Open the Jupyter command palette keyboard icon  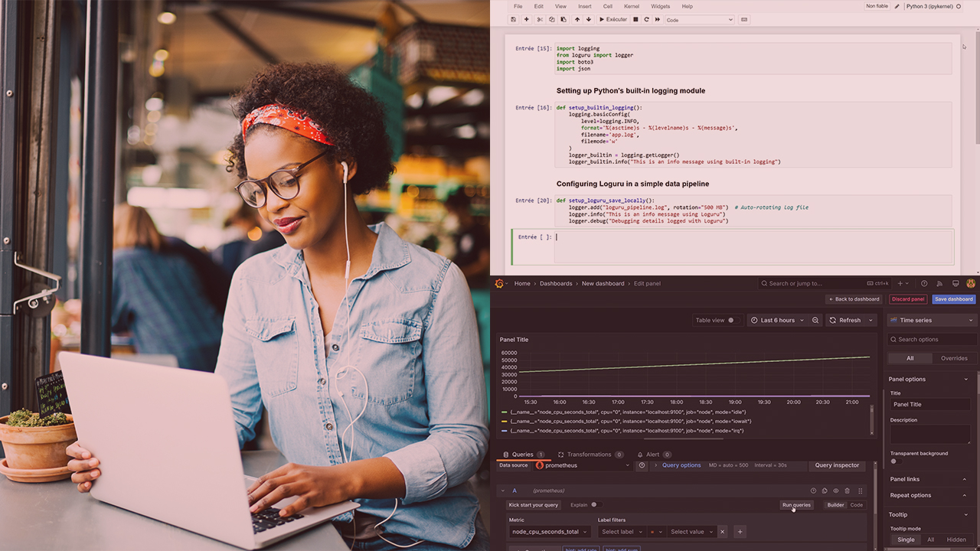[744, 19]
